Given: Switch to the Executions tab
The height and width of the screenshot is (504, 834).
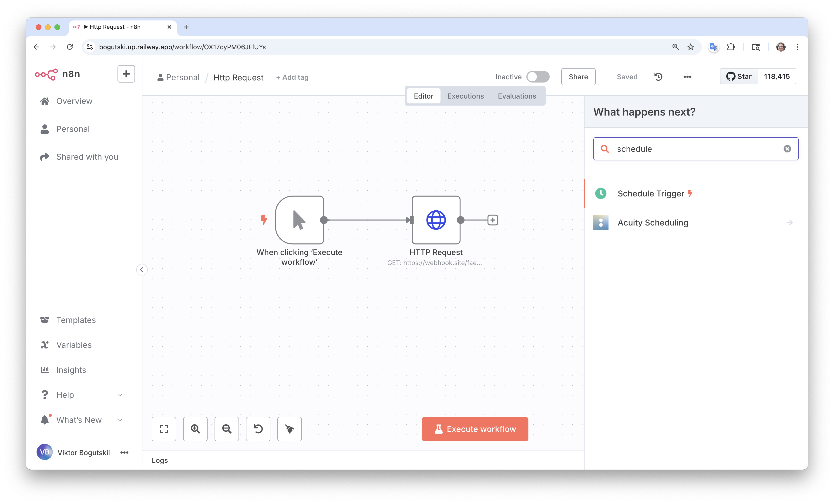Looking at the screenshot, I should [x=465, y=96].
